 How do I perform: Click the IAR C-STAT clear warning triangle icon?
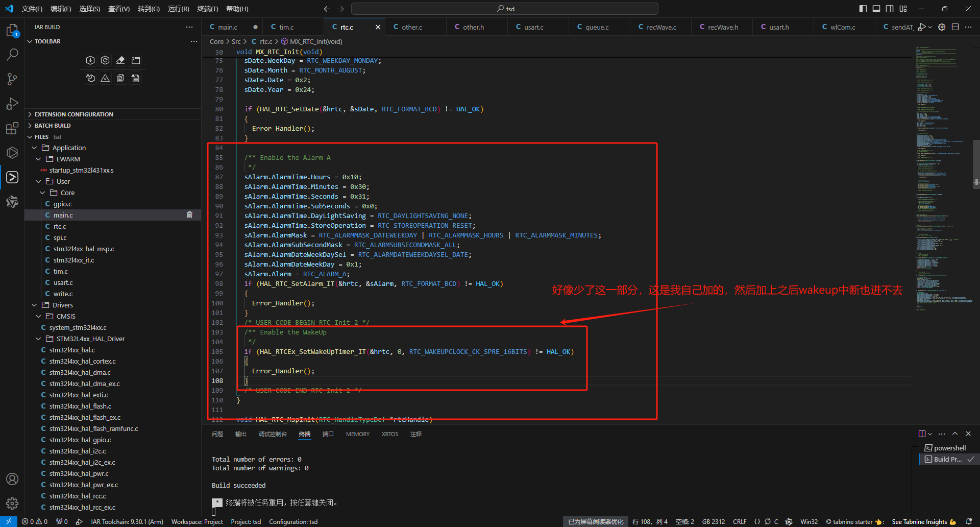click(105, 78)
